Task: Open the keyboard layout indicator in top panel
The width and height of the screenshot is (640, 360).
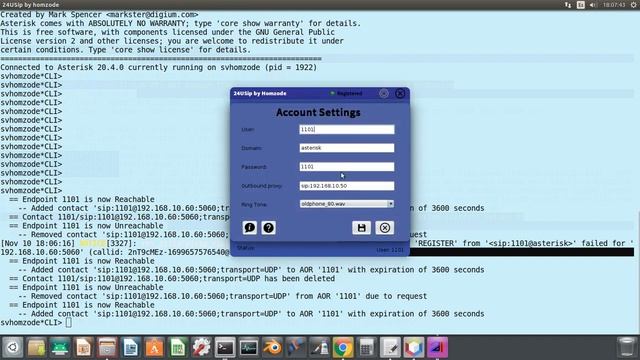Action: (x=581, y=5)
